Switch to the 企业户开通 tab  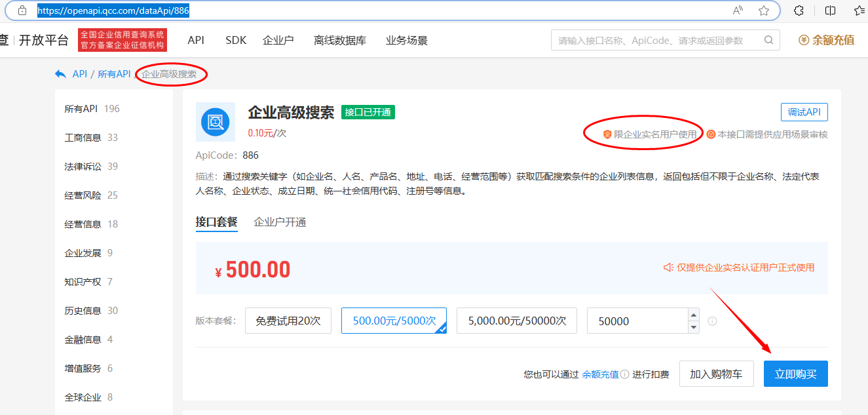pyautogui.click(x=280, y=222)
